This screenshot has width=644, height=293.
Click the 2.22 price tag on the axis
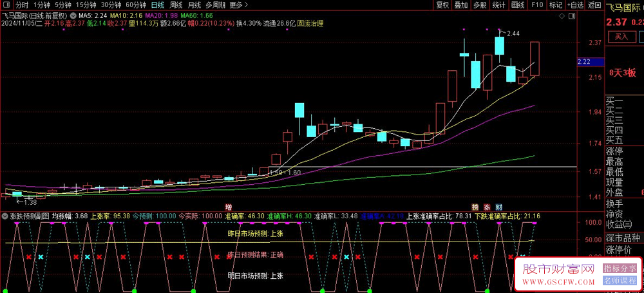click(585, 62)
